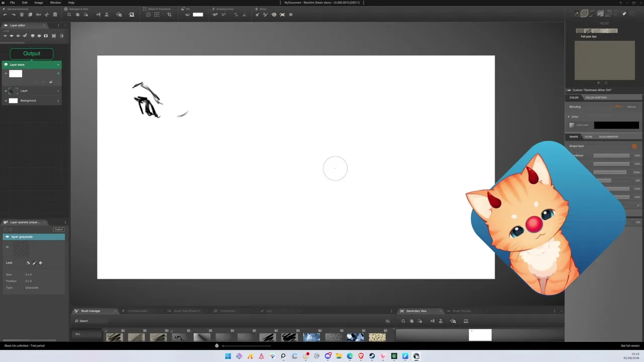Collapse the Layer stack header
Image resolution: width=644 pixels, height=362 pixels.
(x=58, y=64)
